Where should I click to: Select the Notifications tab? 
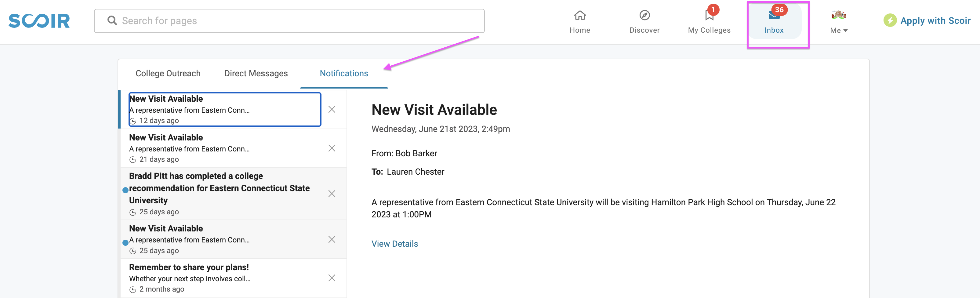click(344, 74)
